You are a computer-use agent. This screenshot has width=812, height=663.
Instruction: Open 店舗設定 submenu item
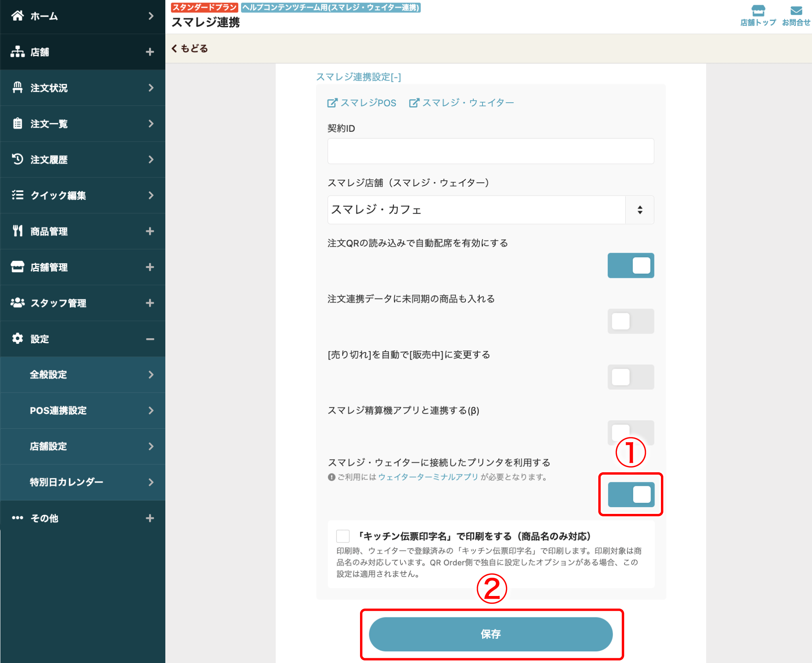click(x=82, y=446)
